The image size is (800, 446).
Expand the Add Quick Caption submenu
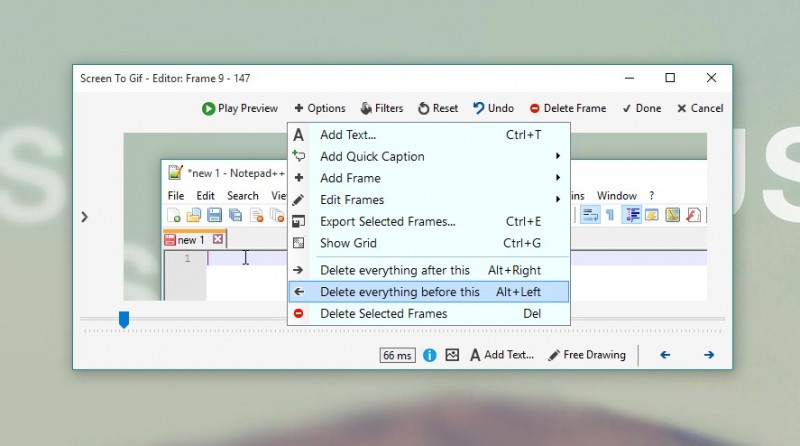click(x=429, y=156)
